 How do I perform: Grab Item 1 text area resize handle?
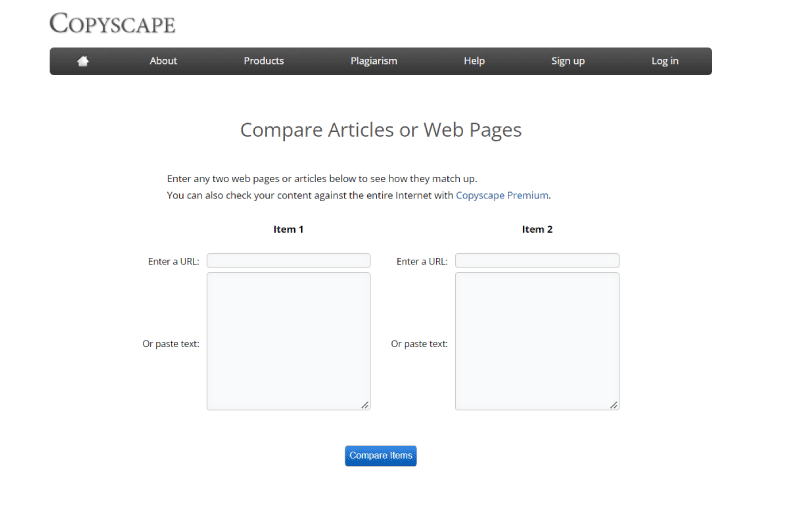pyautogui.click(x=365, y=405)
